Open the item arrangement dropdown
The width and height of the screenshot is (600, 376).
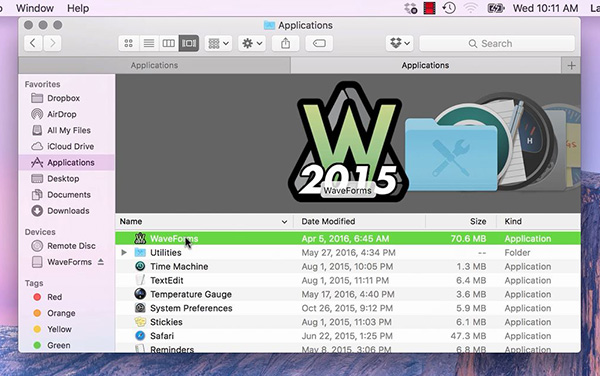tap(218, 44)
